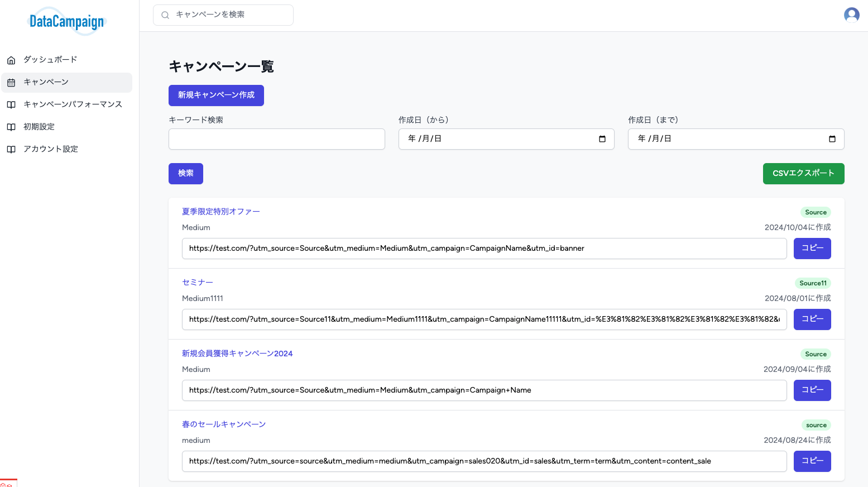Image resolution: width=868 pixels, height=487 pixels.
Task: Click the URL field of 新規会員獲得キャンペーン2024
Action: (x=485, y=390)
